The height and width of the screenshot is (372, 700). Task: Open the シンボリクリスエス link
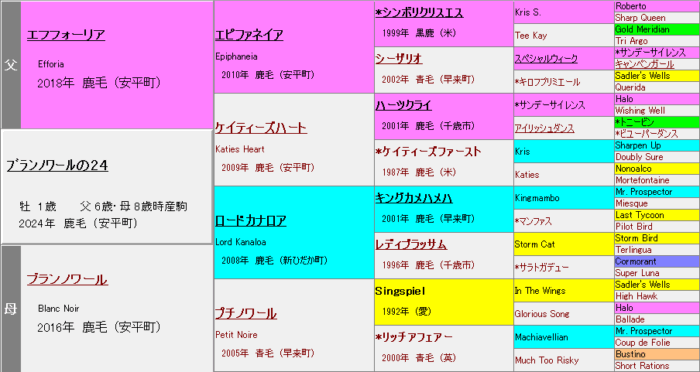[x=419, y=13]
